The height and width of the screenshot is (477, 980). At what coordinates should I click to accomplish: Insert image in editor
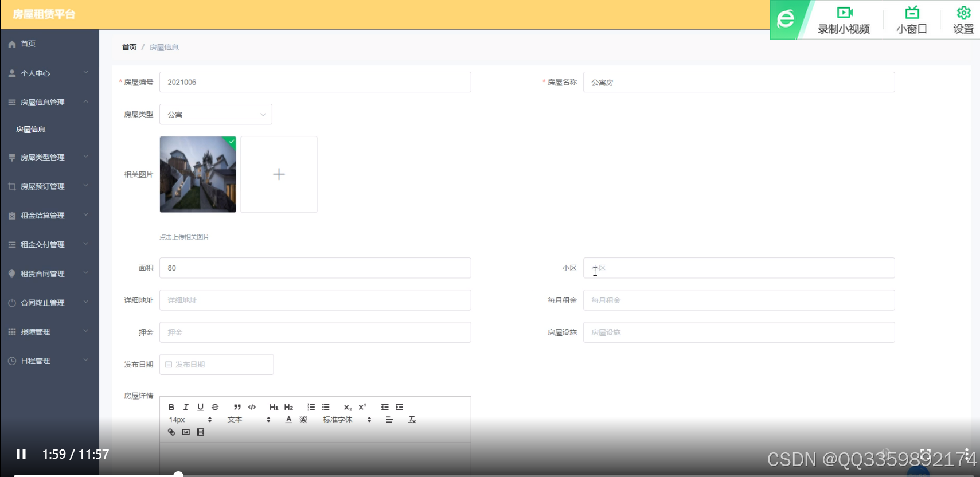coord(186,432)
